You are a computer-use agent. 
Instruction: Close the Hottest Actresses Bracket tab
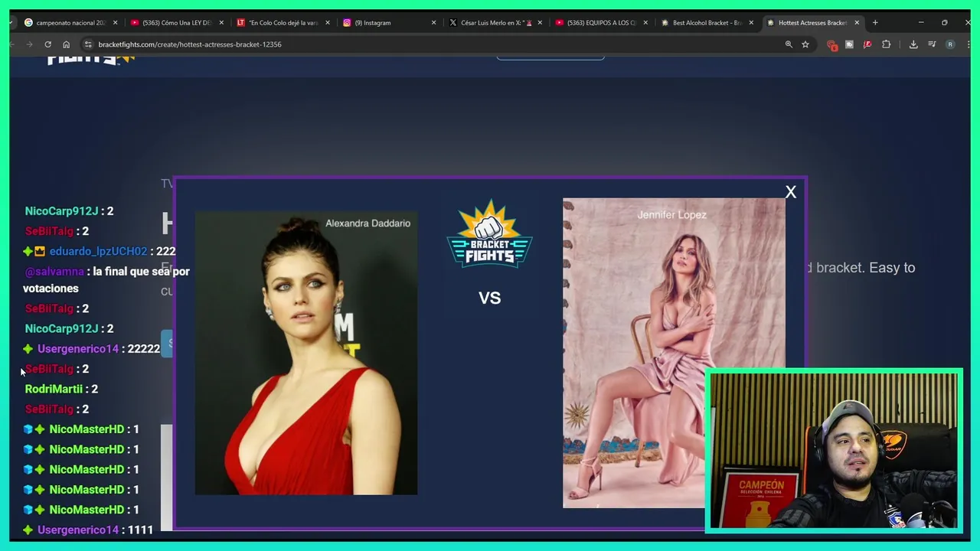click(857, 23)
